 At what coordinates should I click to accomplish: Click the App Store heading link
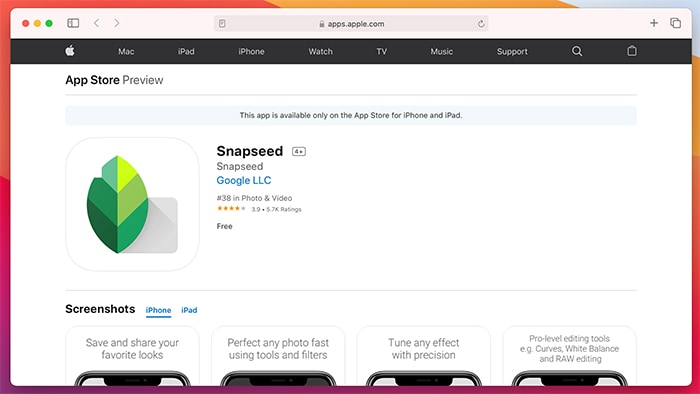click(92, 80)
